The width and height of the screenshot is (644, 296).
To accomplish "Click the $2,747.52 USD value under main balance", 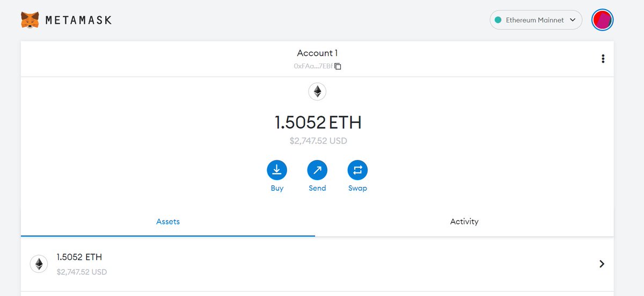I will click(318, 141).
